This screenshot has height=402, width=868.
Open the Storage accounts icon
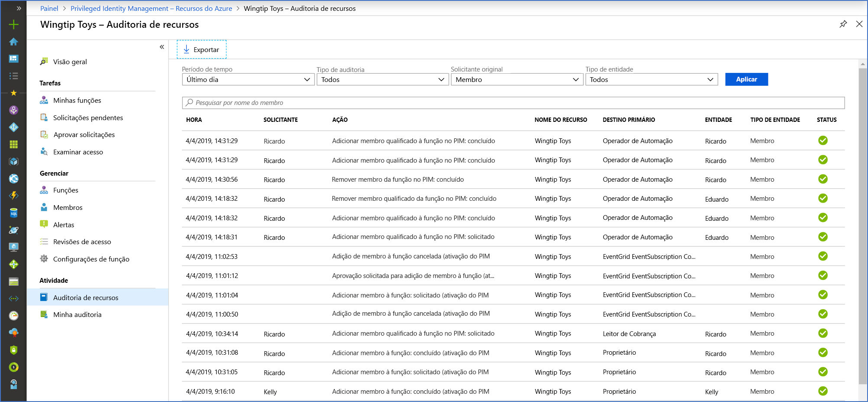point(14,281)
